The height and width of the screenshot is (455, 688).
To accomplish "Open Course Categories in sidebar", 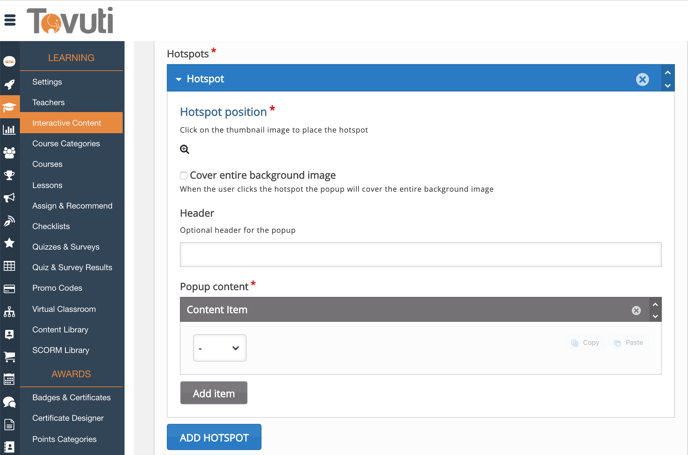I will [x=66, y=144].
